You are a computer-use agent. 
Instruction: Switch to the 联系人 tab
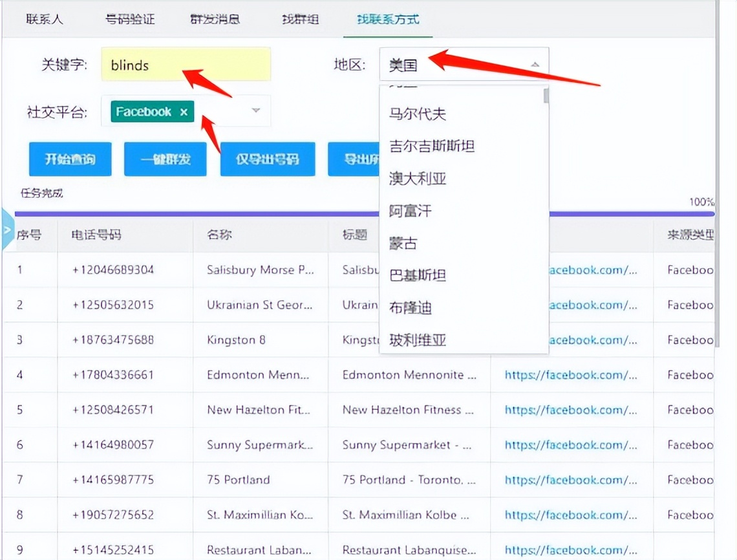point(45,19)
